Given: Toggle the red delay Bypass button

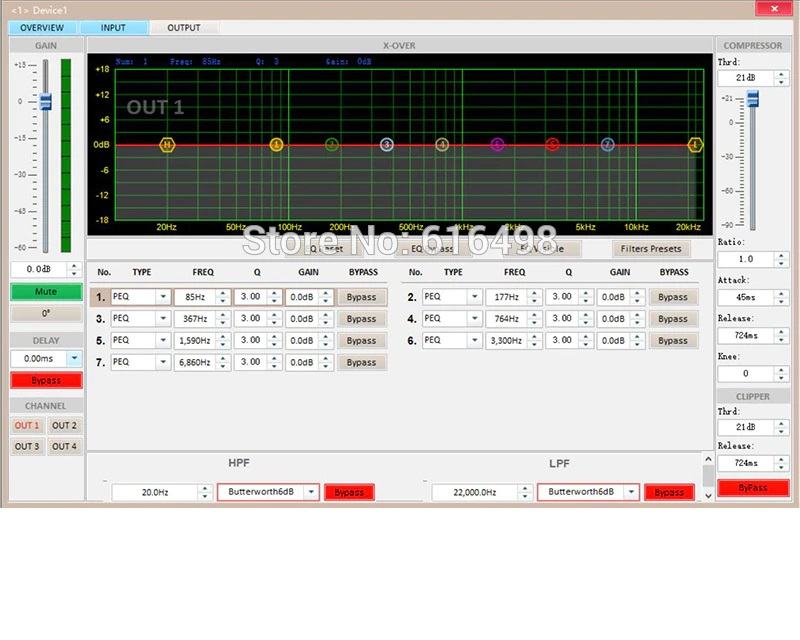Looking at the screenshot, I should 46,380.
